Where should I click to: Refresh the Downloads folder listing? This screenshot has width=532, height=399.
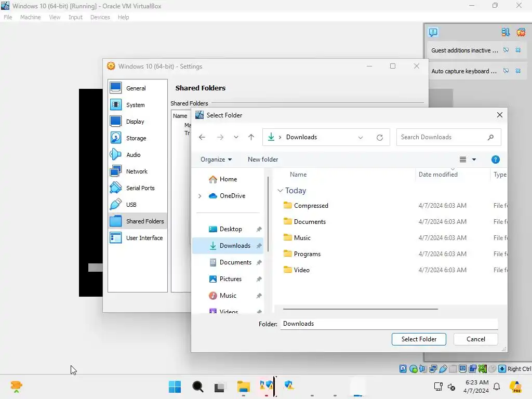click(380, 137)
